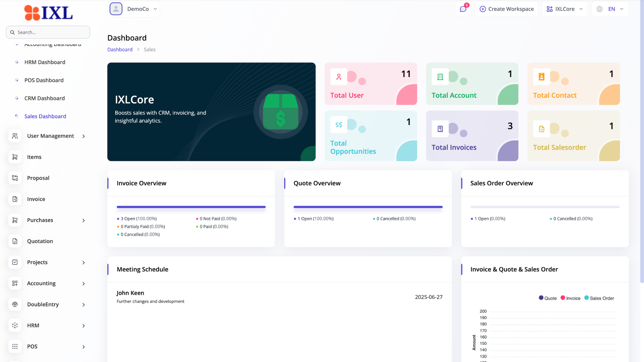Open POS Dashboard in sidebar
The width and height of the screenshot is (644, 362).
click(44, 80)
